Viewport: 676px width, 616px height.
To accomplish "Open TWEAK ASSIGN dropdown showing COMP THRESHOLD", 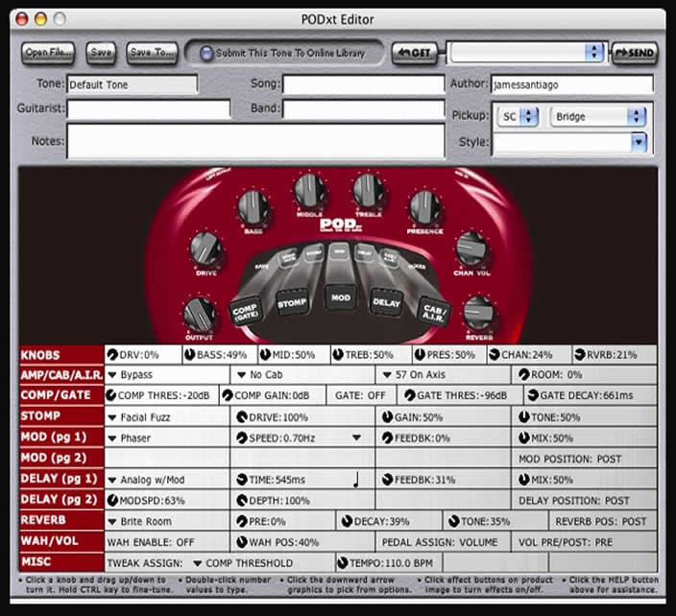I will point(198,563).
